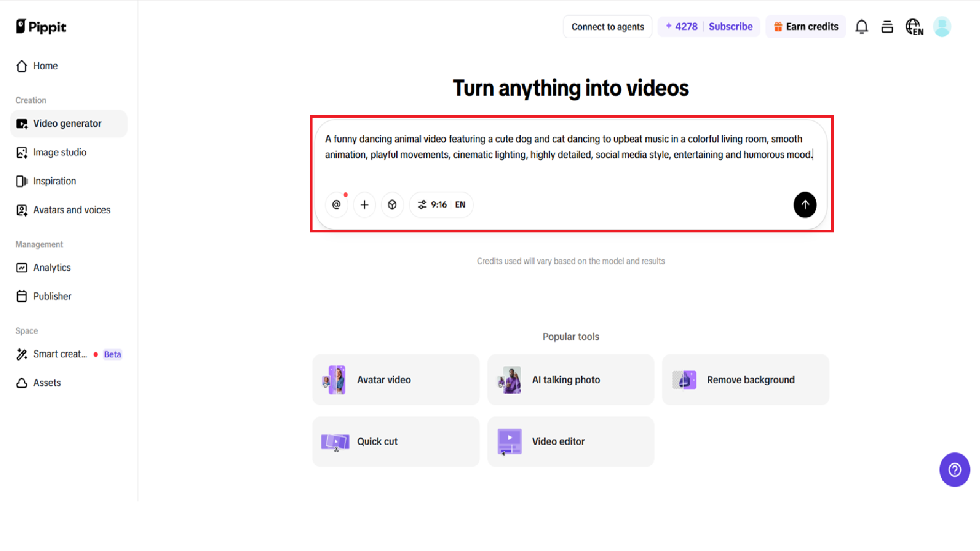Image resolution: width=980 pixels, height=551 pixels.
Task: Click the plus add media button
Action: 364,205
